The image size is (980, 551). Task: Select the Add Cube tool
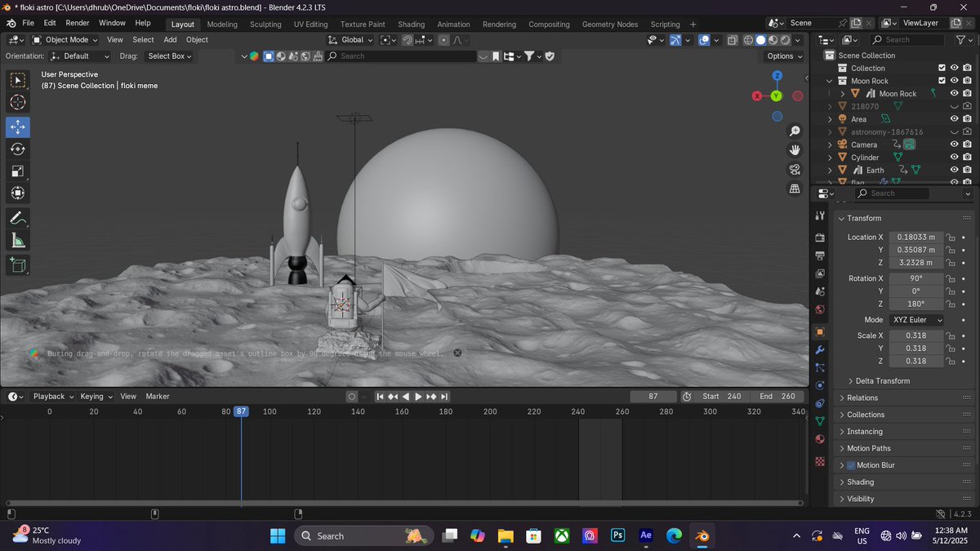click(18, 265)
